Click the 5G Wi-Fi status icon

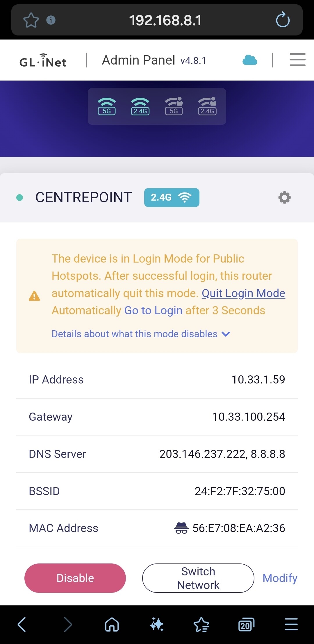click(x=107, y=106)
